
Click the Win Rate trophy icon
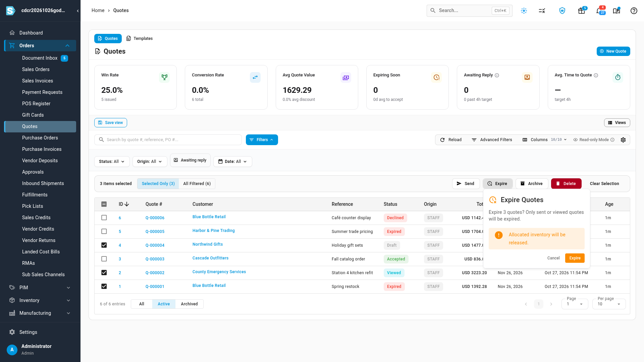tap(164, 77)
